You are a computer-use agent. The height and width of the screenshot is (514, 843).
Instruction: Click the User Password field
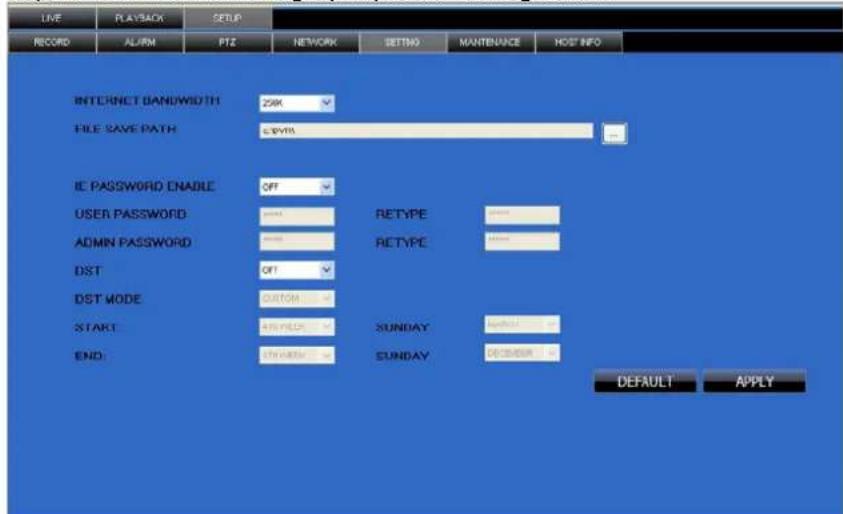[x=297, y=216]
